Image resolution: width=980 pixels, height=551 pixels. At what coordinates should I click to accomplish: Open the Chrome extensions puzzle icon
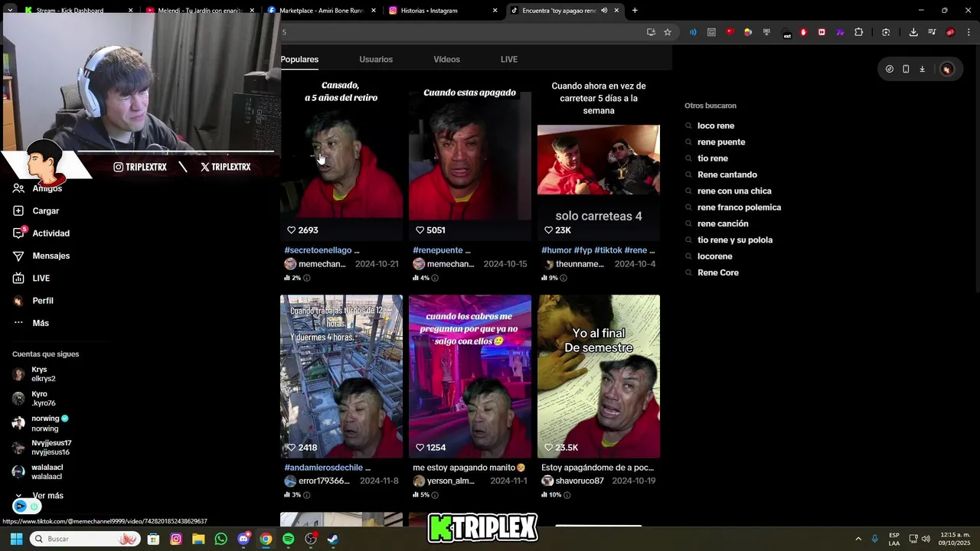858,32
